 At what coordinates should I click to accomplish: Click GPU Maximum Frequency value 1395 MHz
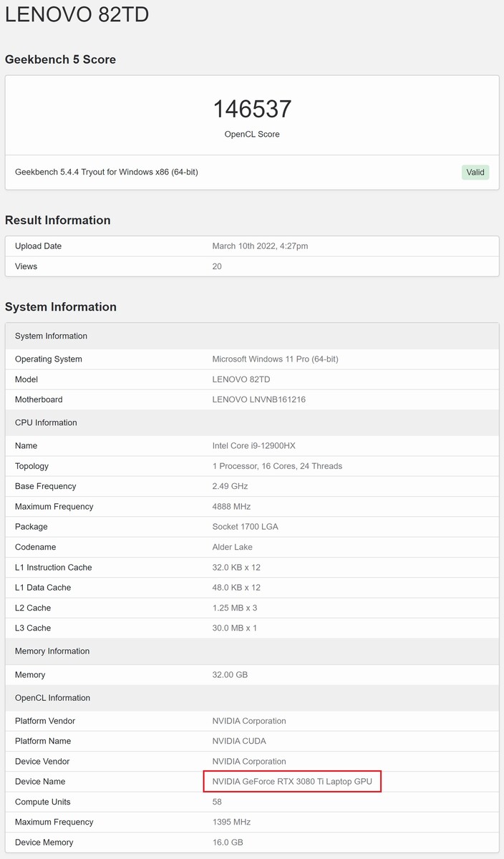point(232,822)
